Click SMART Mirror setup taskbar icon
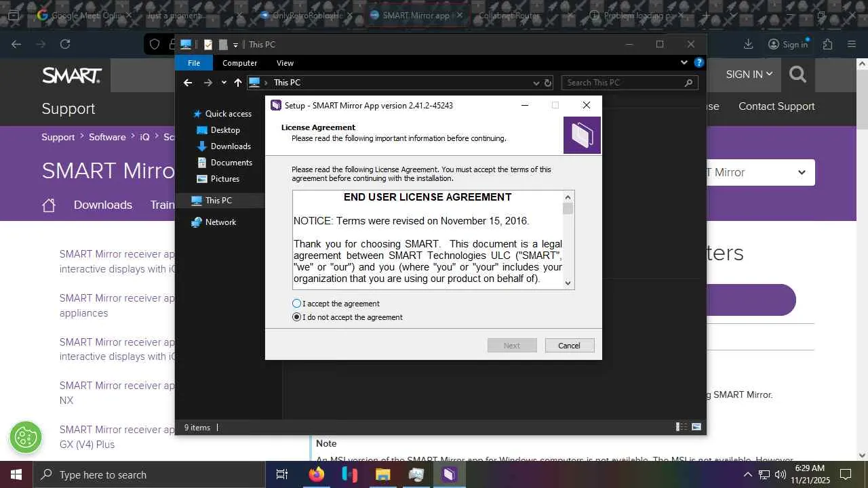Image resolution: width=868 pixels, height=488 pixels. click(450, 474)
